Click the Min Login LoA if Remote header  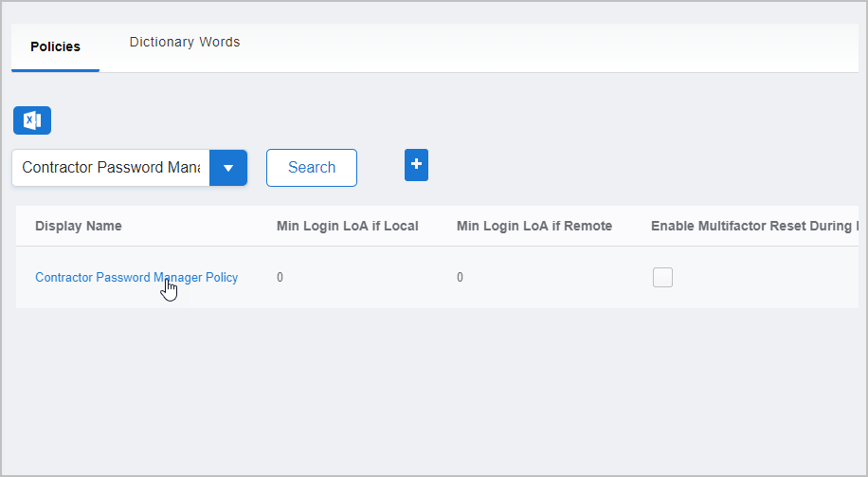(533, 226)
